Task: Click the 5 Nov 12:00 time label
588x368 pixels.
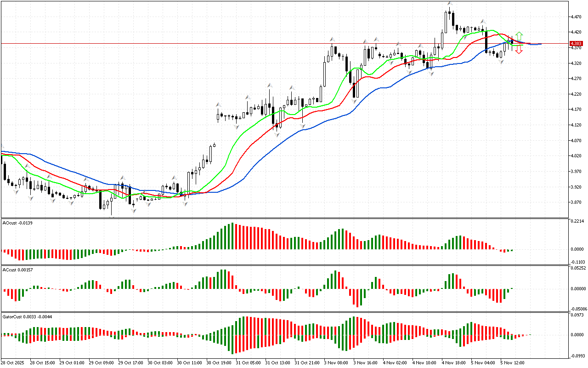Action: 512,362
